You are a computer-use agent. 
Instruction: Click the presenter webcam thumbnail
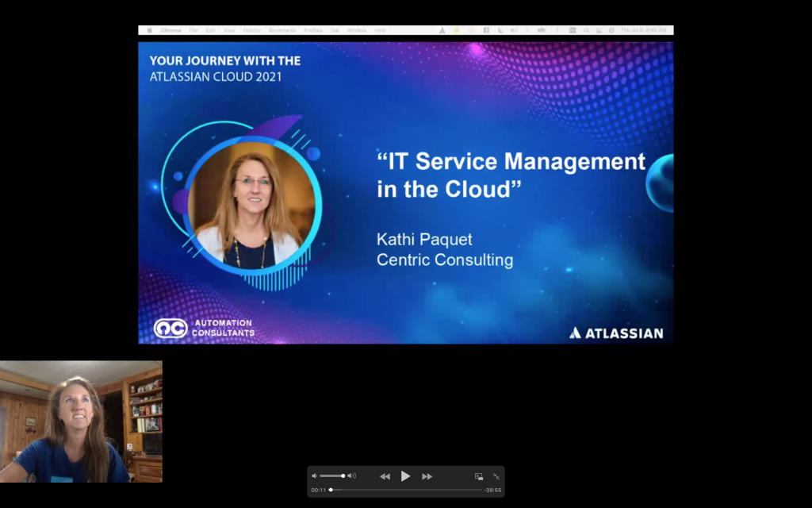(81, 421)
